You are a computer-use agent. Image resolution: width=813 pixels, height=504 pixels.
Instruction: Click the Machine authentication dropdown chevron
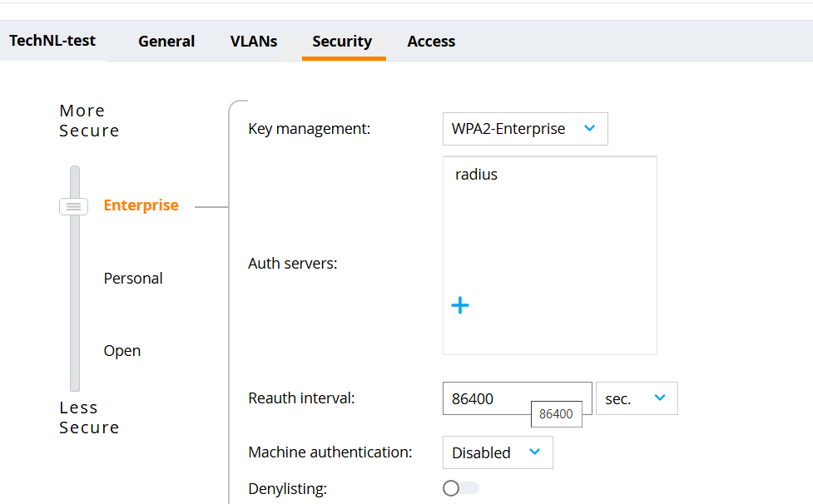(x=535, y=452)
